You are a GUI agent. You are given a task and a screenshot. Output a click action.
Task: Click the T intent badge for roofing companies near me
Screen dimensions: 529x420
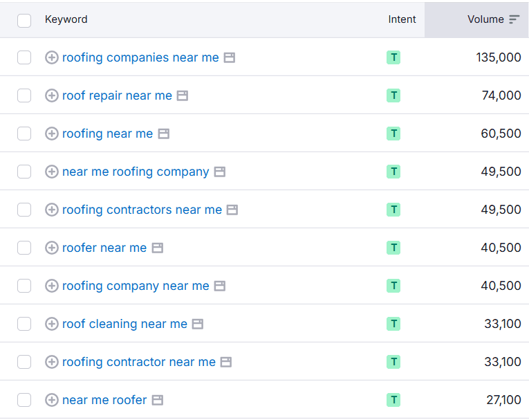393,57
